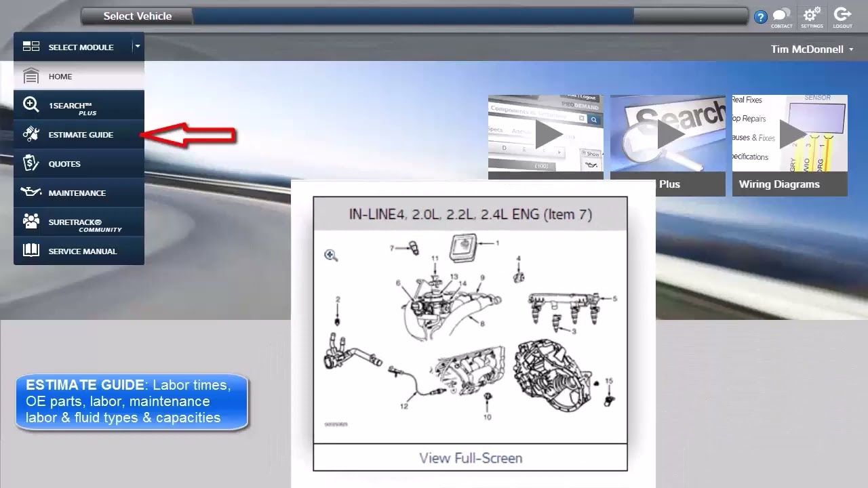This screenshot has width=868, height=488.
Task: Open the Tim McDonnell user dropdown
Action: (x=812, y=49)
